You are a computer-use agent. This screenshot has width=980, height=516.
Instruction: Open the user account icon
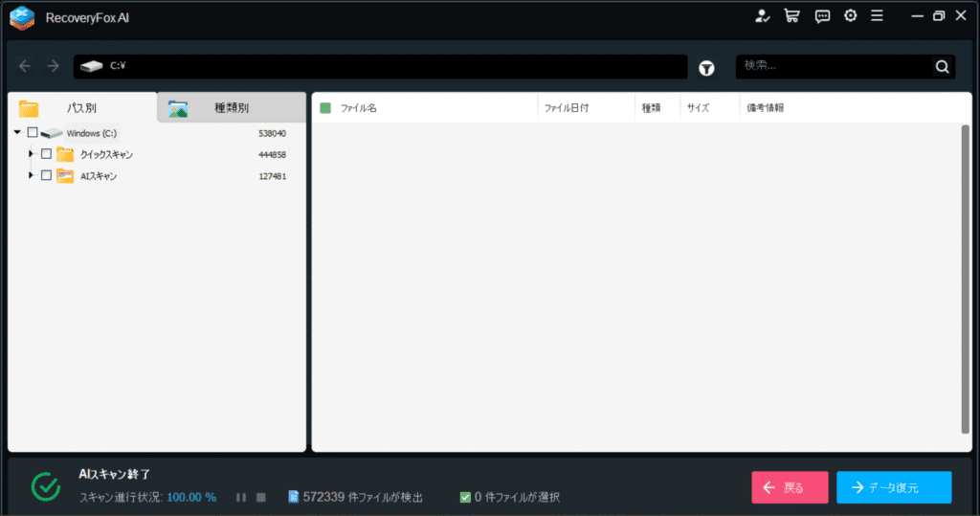pos(762,16)
